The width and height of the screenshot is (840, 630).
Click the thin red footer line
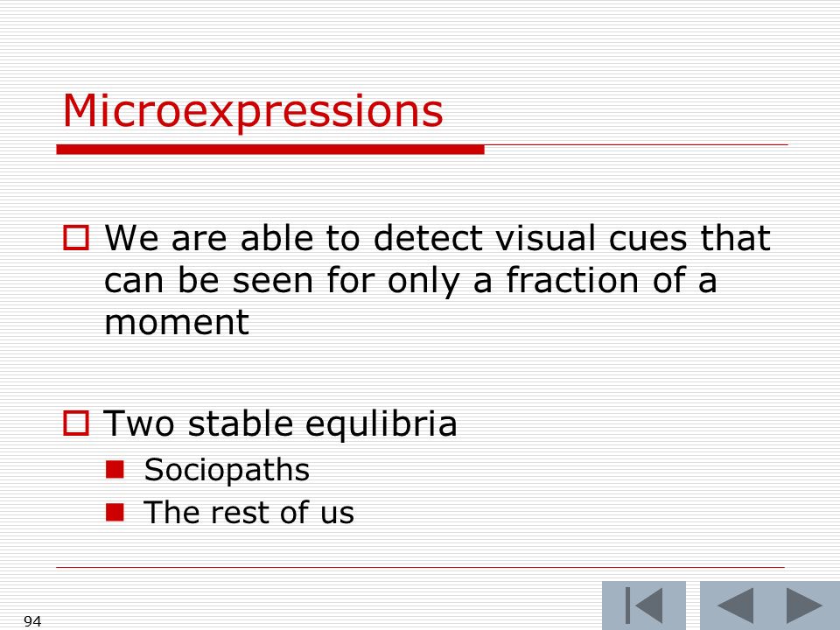click(x=421, y=567)
